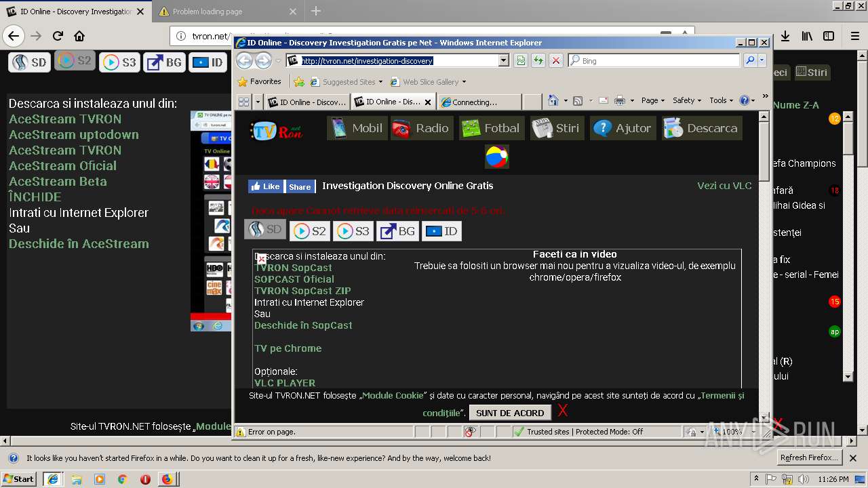
Task: Select the S3 stream source in IE
Action: pos(353,231)
